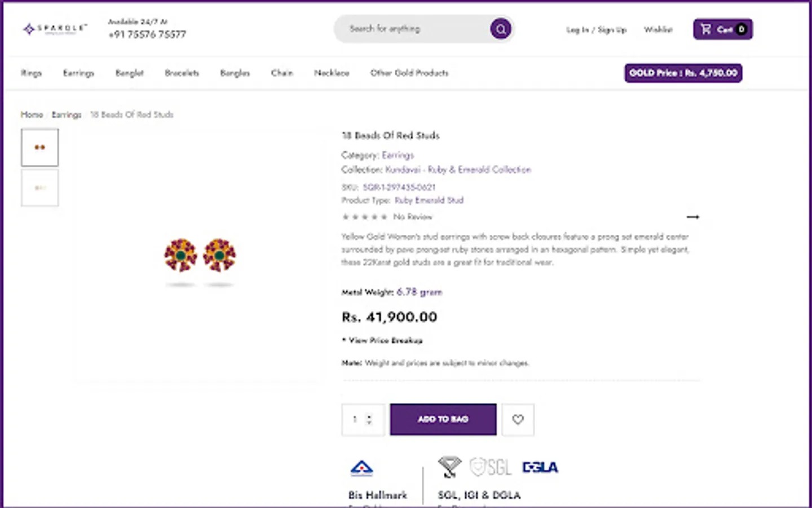812x508 pixels.
Task: Click the right arrow icon near reviews
Action: tap(692, 217)
